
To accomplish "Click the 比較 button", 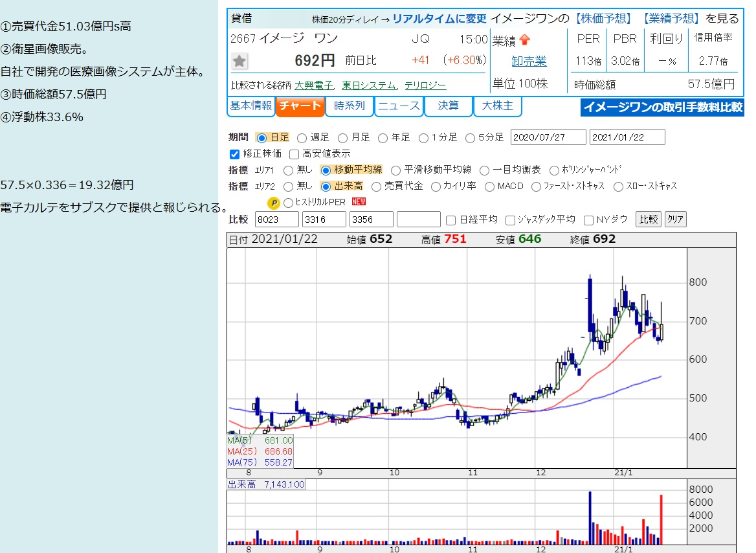I will click(649, 220).
